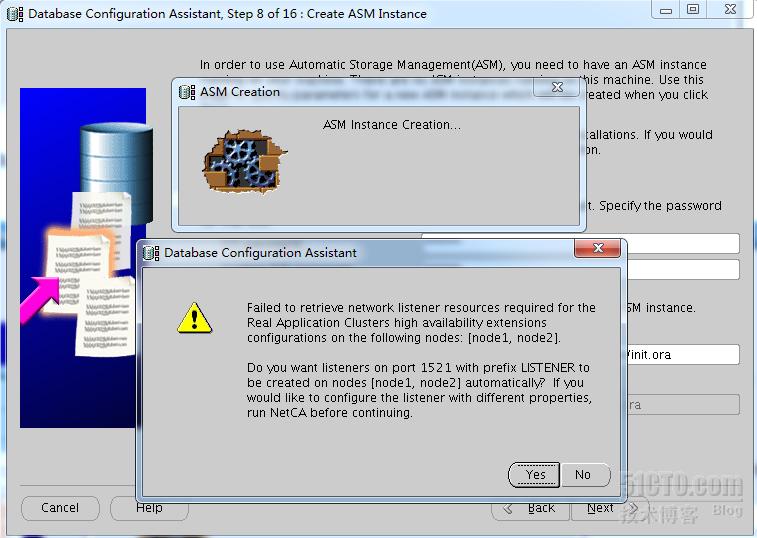Close the main Step 8 wizard window
757x538 pixels.
[x=730, y=9]
